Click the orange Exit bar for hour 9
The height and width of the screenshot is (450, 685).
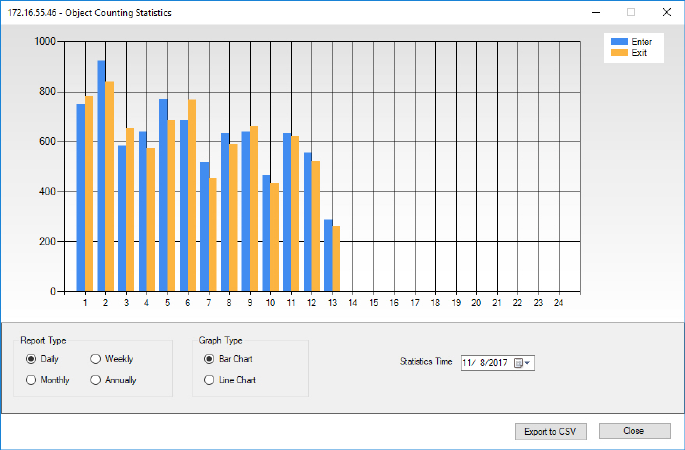pos(254,209)
